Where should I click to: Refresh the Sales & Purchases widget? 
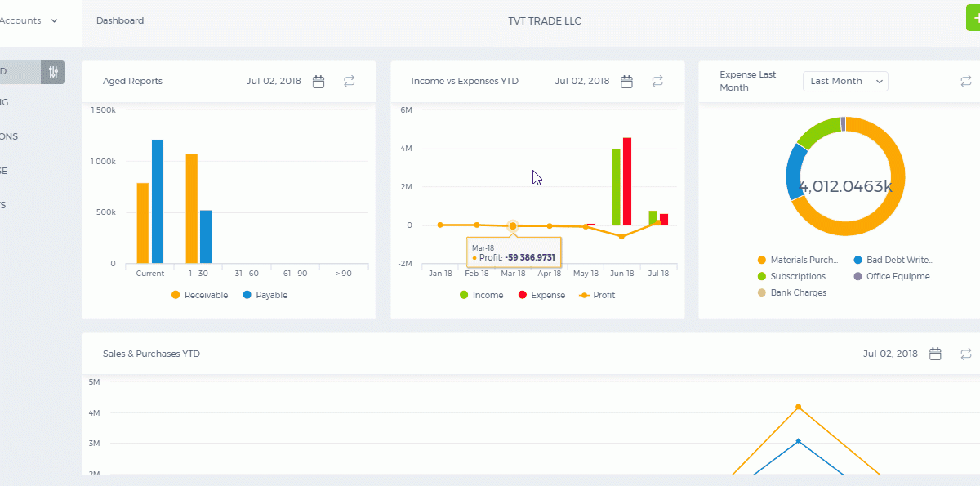966,354
